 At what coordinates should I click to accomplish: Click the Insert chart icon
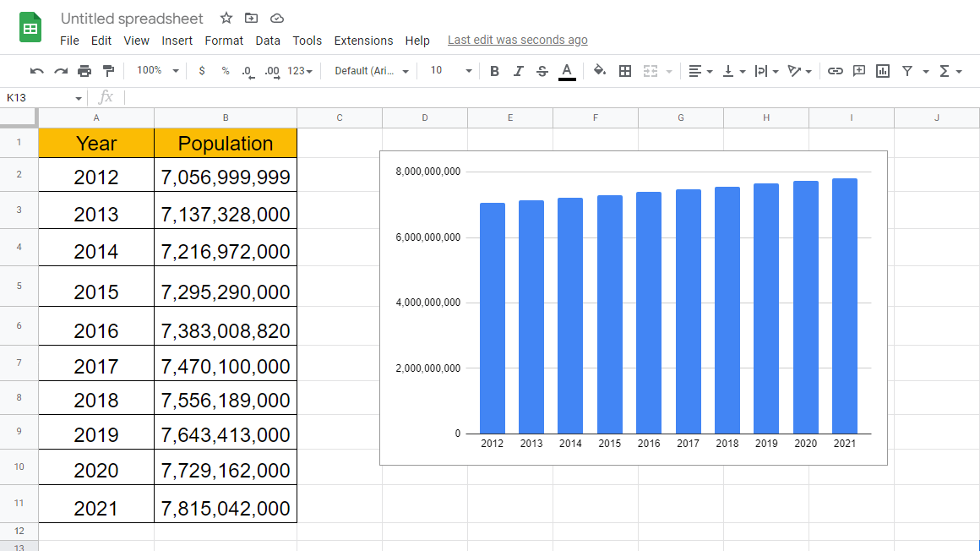coord(883,71)
